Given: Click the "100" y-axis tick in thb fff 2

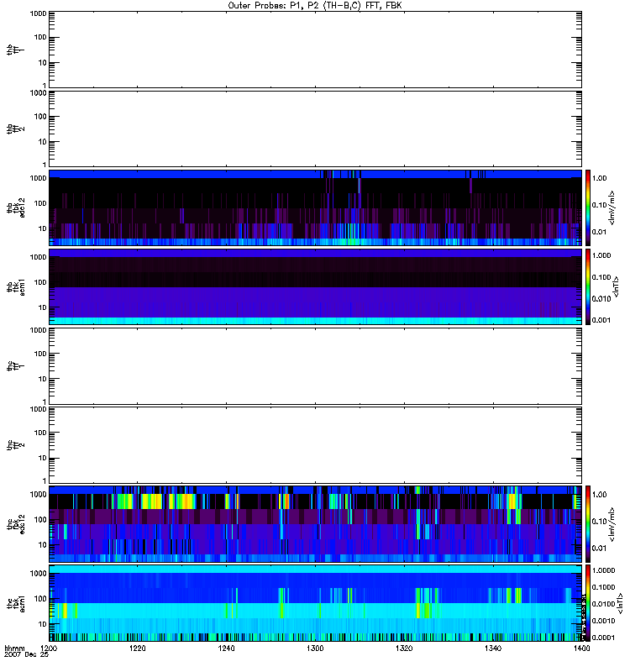Looking at the screenshot, I should [x=40, y=117].
